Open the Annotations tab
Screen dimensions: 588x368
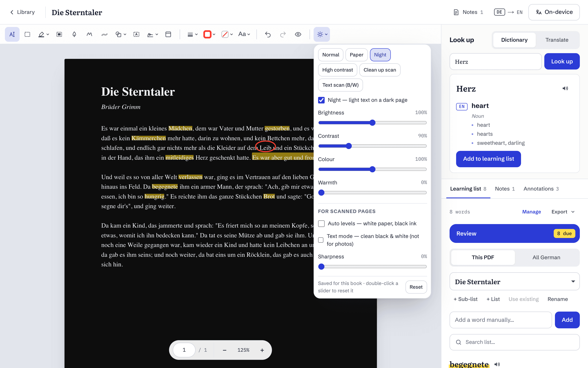coord(541,189)
